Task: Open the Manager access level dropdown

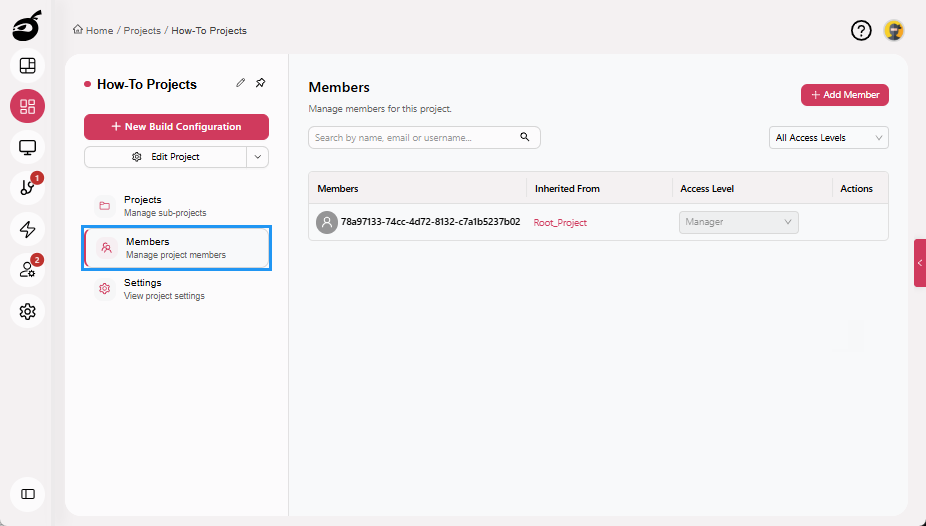Action: click(738, 222)
